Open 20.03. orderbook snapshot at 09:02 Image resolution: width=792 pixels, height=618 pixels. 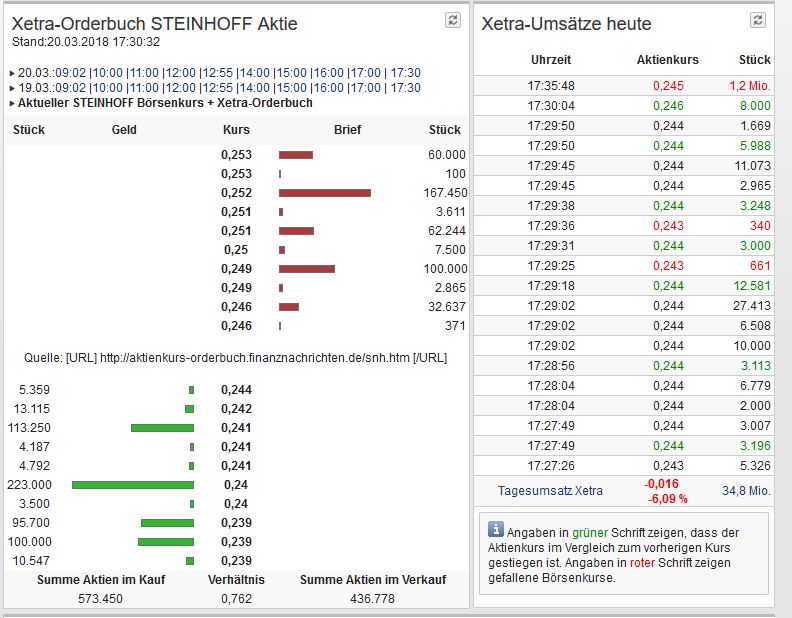pos(70,73)
